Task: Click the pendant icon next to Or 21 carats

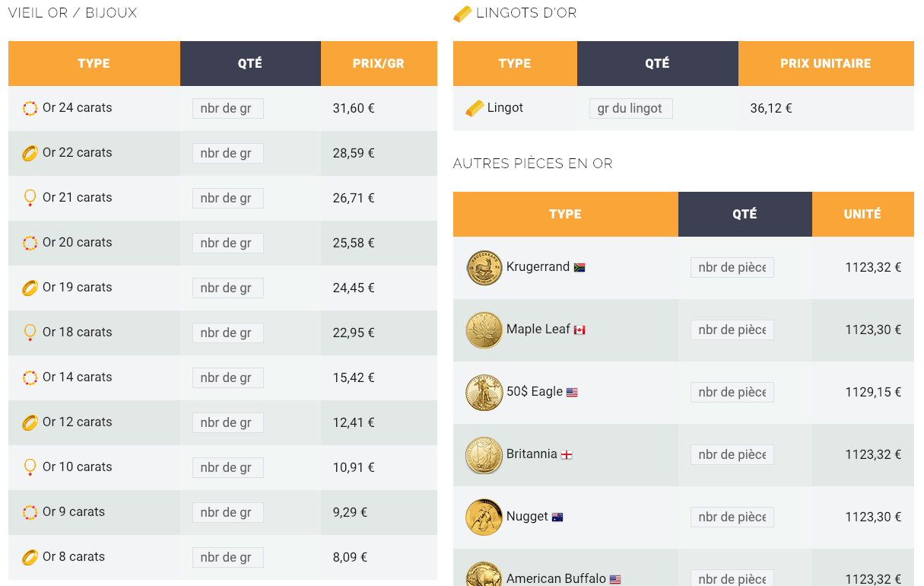Action: pos(30,198)
